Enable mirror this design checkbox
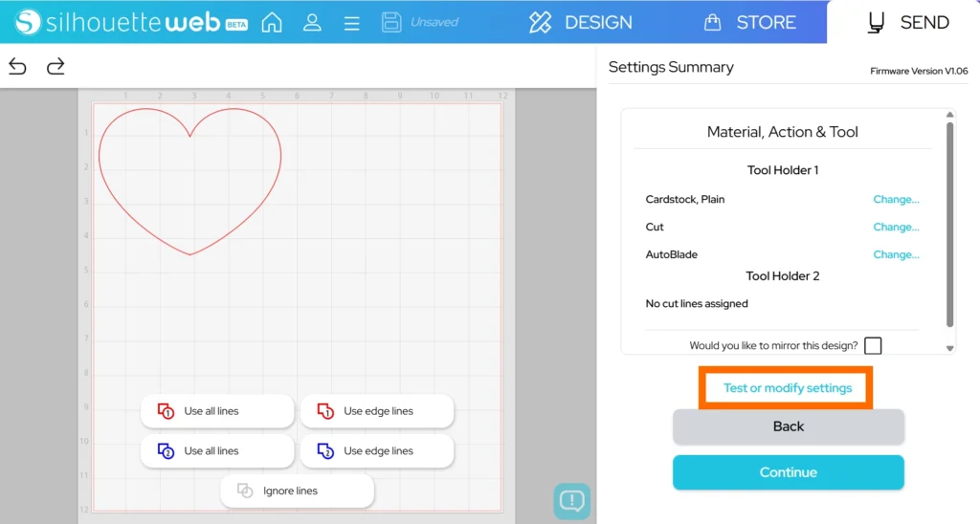This screenshot has height=524, width=980. click(872, 346)
